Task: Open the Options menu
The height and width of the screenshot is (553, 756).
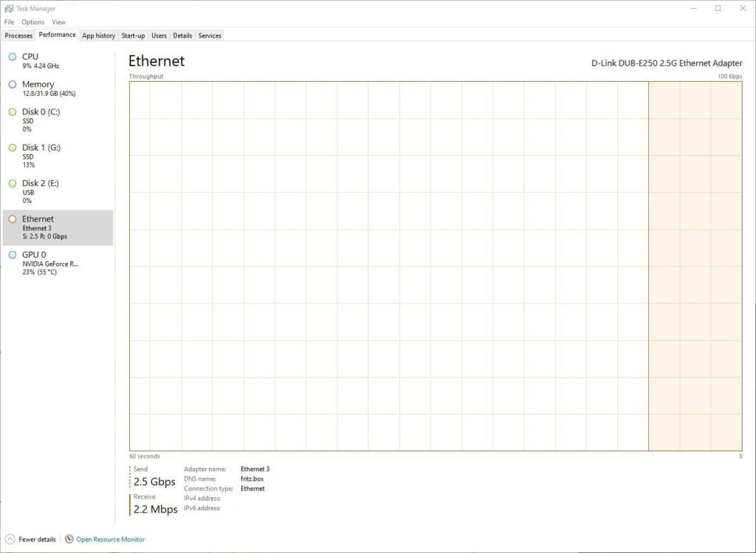Action: pos(32,22)
